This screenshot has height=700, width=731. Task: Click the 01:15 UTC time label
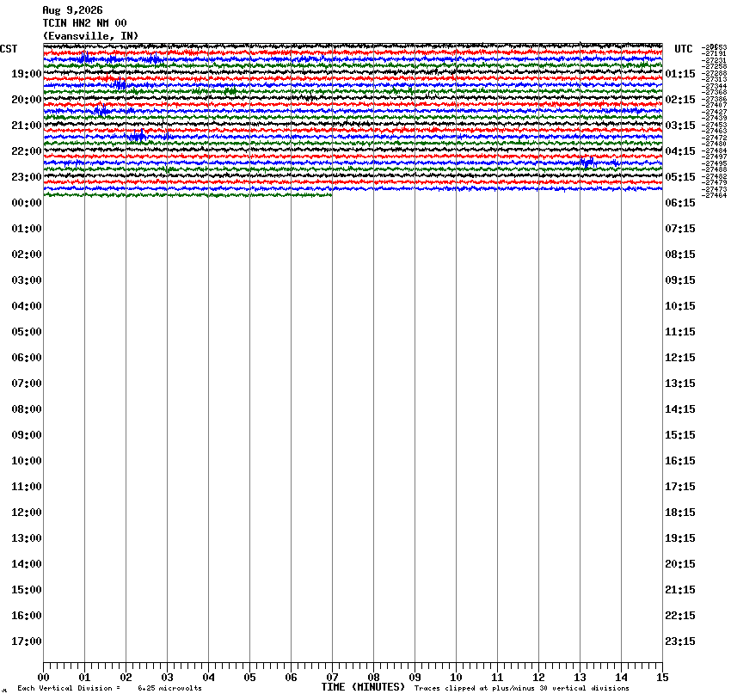[680, 74]
